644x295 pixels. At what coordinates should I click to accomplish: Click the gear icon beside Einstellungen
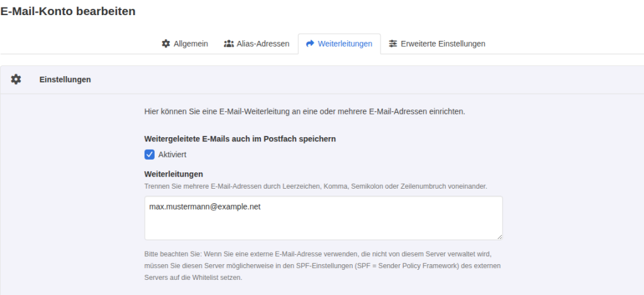16,79
